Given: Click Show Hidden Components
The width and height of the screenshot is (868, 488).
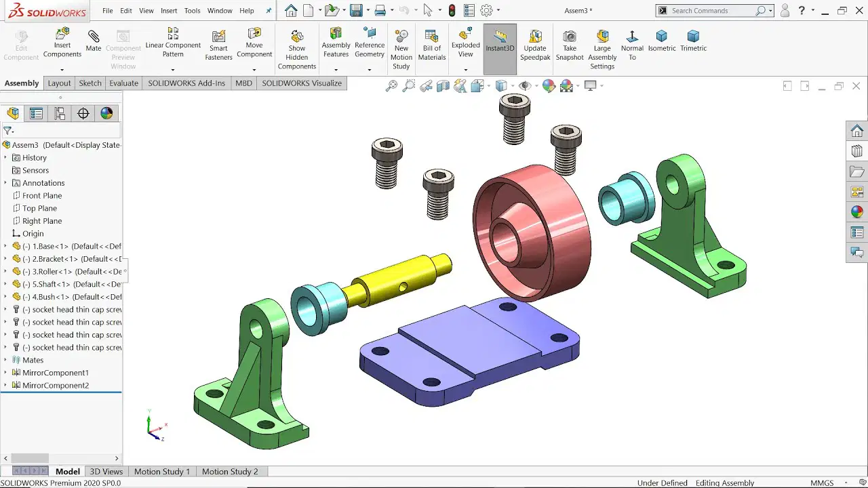Looking at the screenshot, I should pyautogui.click(x=297, y=49).
